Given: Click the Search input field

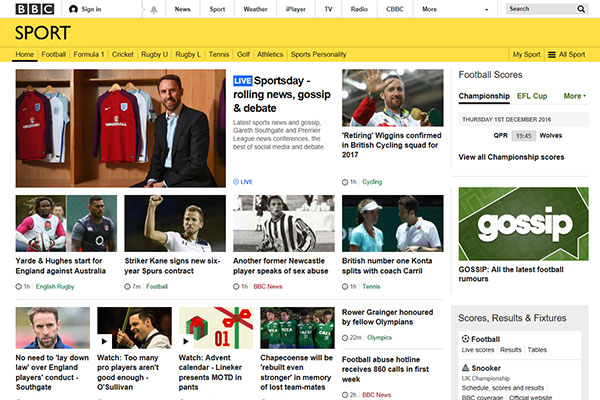Looking at the screenshot, I should 541,9.
